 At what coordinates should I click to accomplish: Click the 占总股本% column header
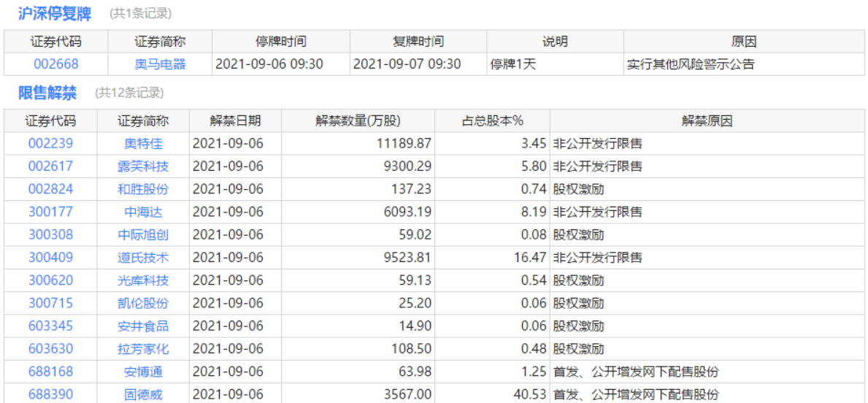click(493, 121)
